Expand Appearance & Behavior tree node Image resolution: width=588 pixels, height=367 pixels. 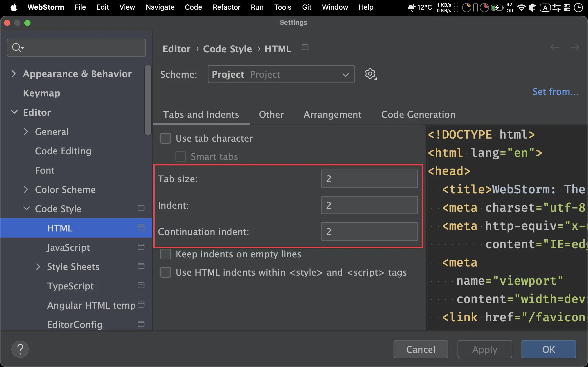coord(14,74)
